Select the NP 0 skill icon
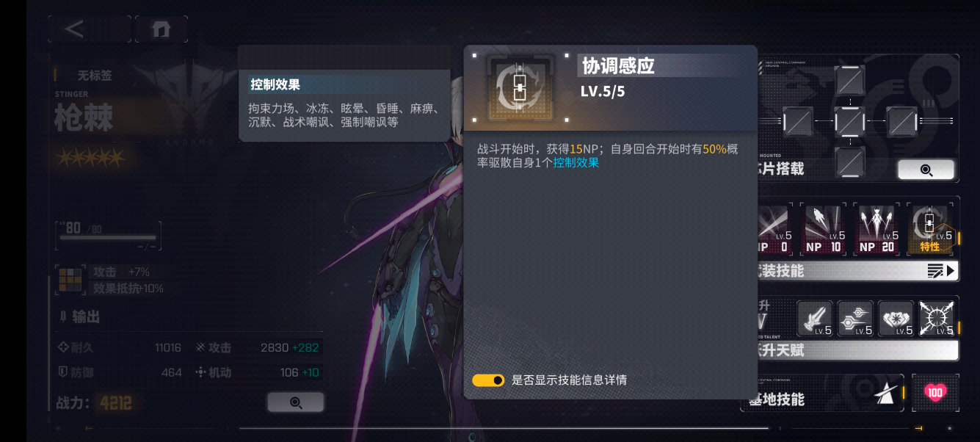The width and height of the screenshot is (980, 442). (774, 229)
